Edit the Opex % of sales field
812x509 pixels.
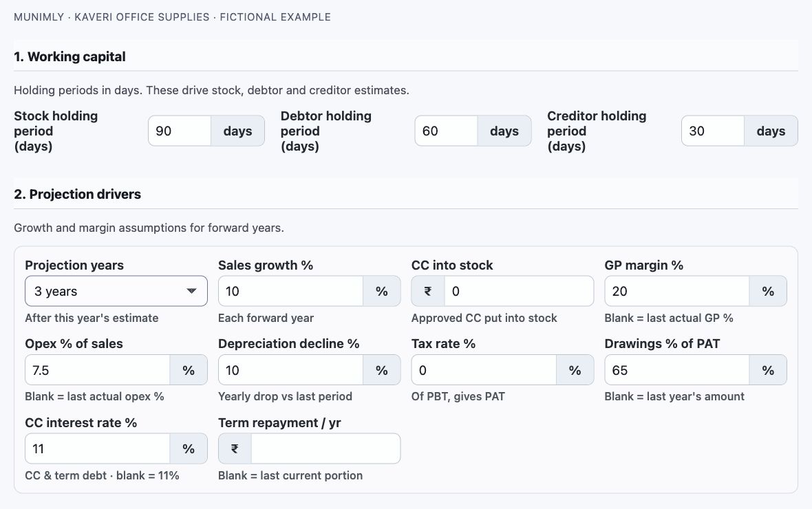click(97, 370)
